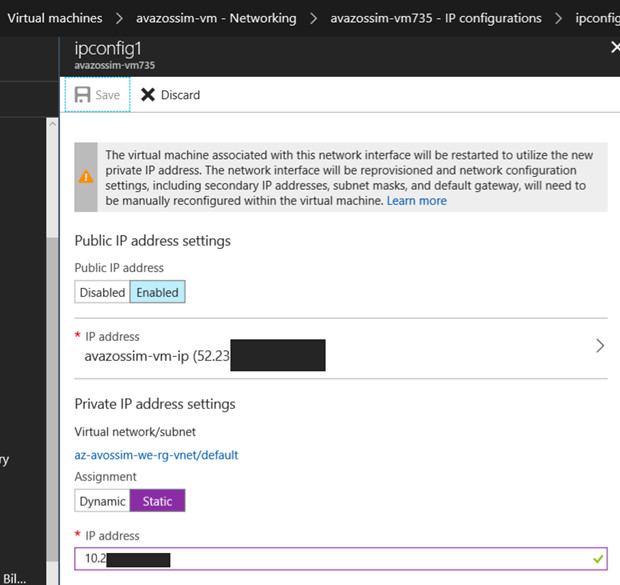Expand the public IP address chevron
Viewport: 620px width, 585px height.
600,346
